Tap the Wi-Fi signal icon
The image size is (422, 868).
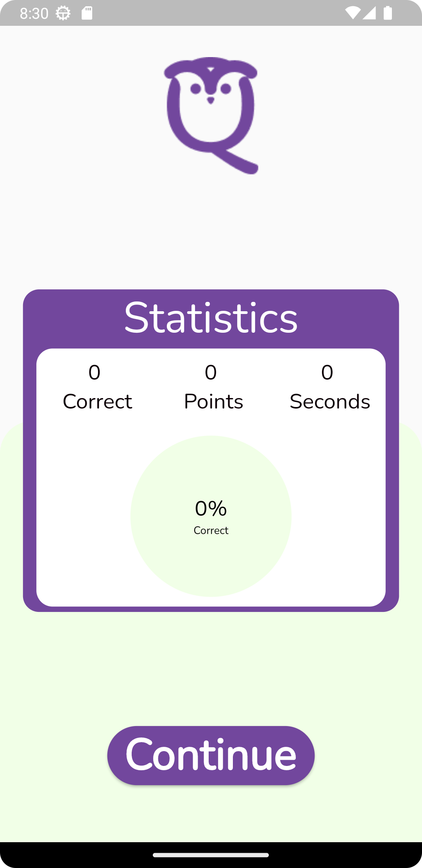[353, 13]
